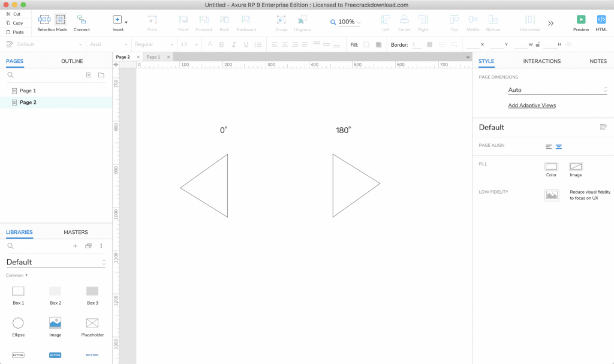Switch to the Outline tab

point(72,61)
